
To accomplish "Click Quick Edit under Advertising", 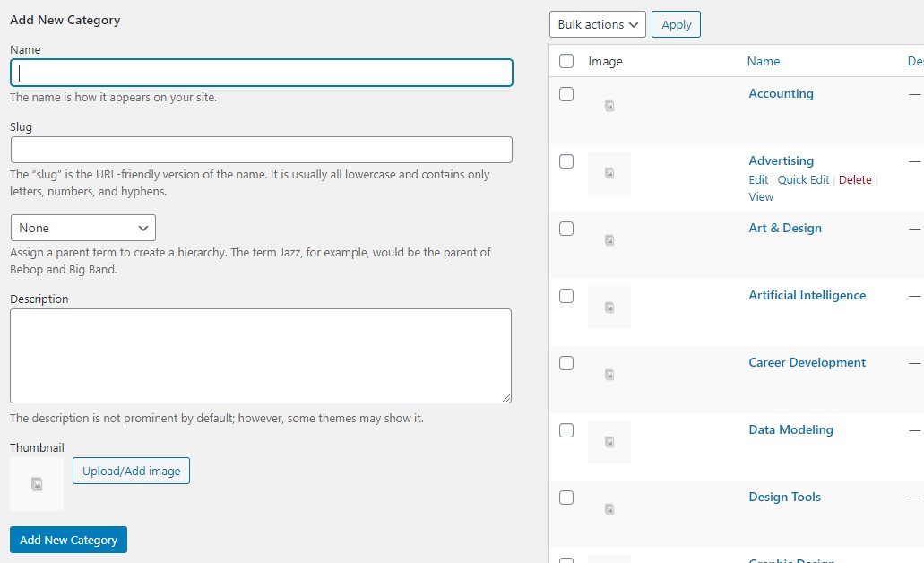I will coord(803,180).
